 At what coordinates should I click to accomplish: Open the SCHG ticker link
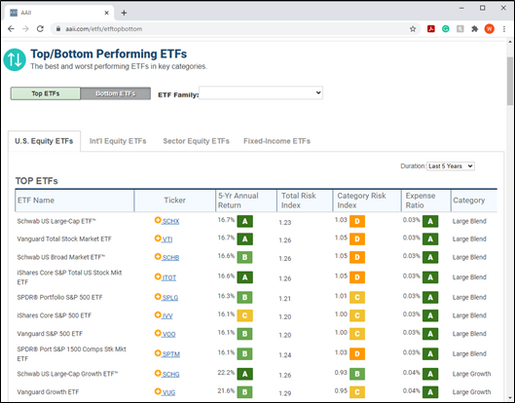[x=171, y=375]
